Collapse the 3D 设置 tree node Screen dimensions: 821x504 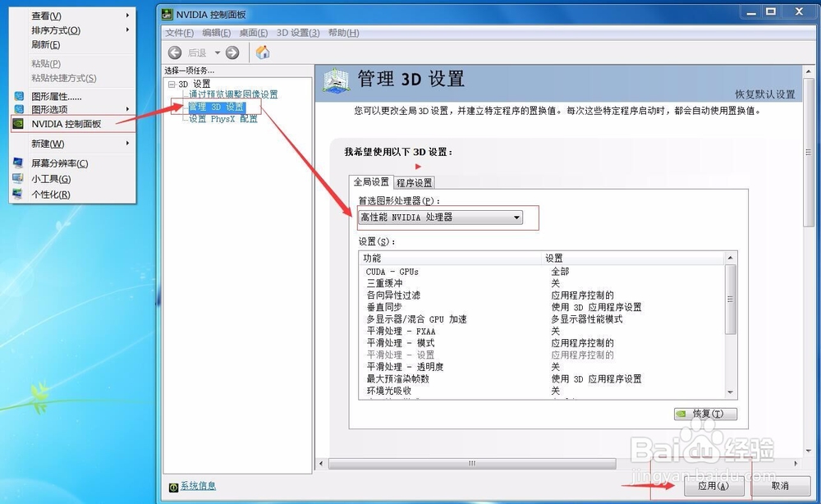(x=172, y=85)
